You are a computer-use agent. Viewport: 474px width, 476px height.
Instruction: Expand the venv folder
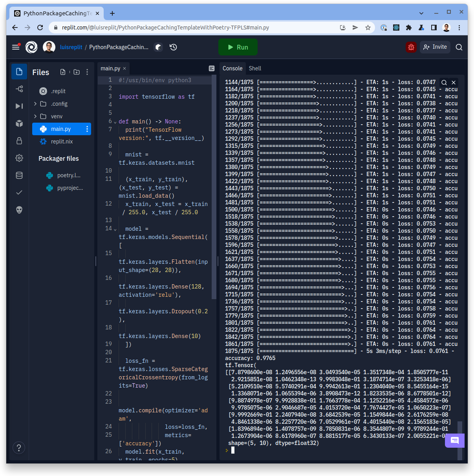(x=35, y=116)
